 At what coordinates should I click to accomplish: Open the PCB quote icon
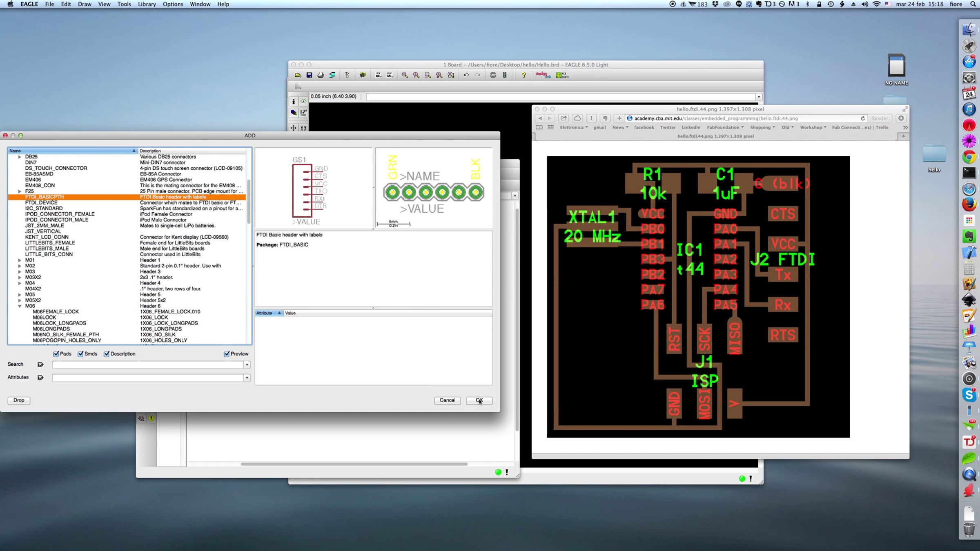click(x=562, y=75)
